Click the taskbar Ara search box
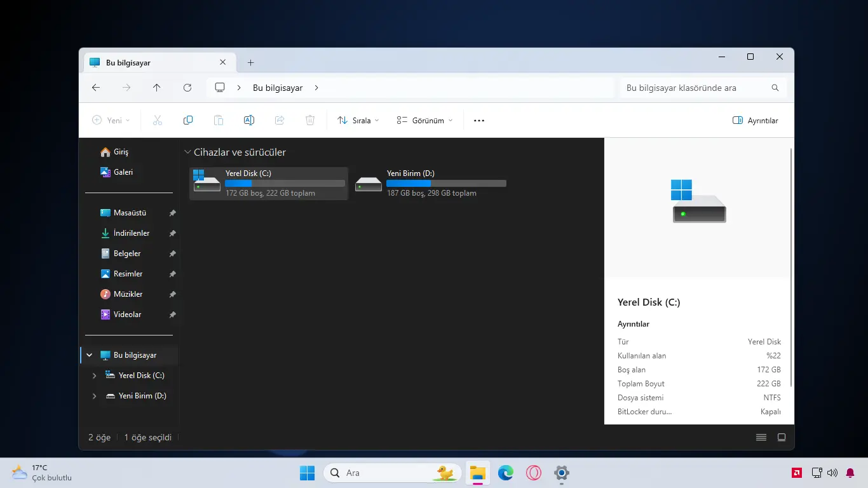This screenshot has height=488, width=868. [x=391, y=473]
